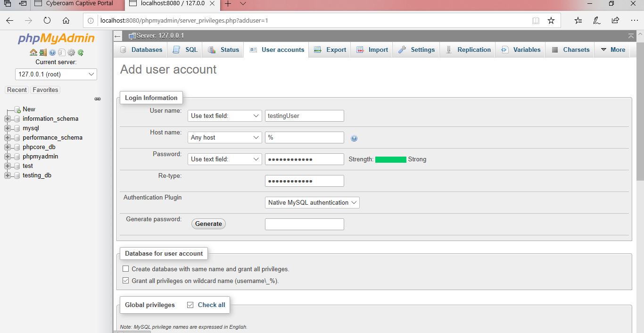The width and height of the screenshot is (644, 333).
Task: Click set-tabs-aside icon in browser
Action: [x=22, y=4]
